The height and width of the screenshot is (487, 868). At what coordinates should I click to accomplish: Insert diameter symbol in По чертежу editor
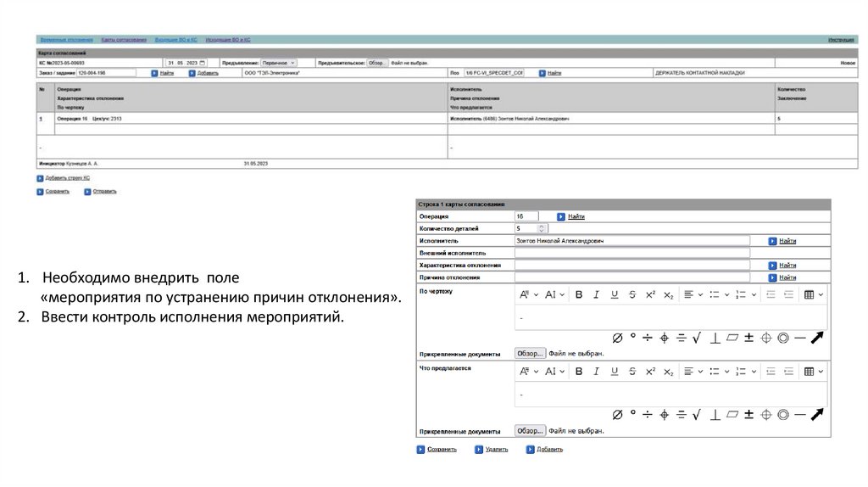click(x=617, y=338)
